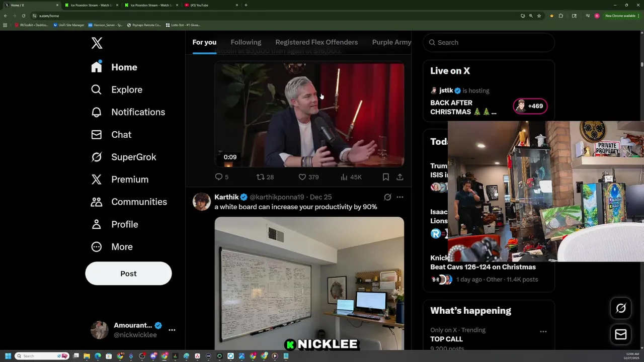This screenshot has height=362, width=644.
Task: Click the zoom magnifier in address bar
Action: tap(531, 16)
